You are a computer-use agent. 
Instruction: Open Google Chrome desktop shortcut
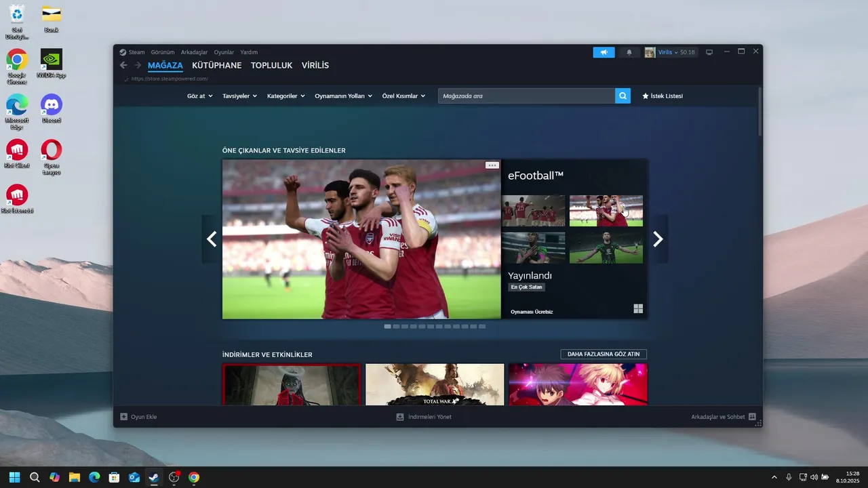tap(17, 66)
